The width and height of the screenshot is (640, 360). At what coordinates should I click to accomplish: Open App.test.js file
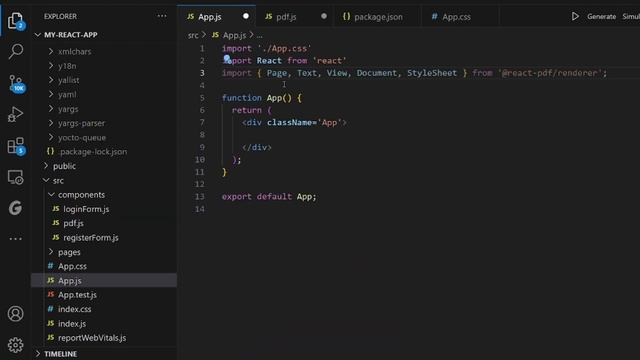77,295
